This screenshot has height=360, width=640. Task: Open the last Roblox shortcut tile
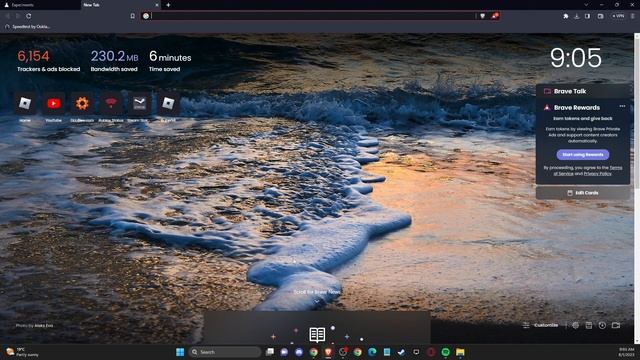168,104
